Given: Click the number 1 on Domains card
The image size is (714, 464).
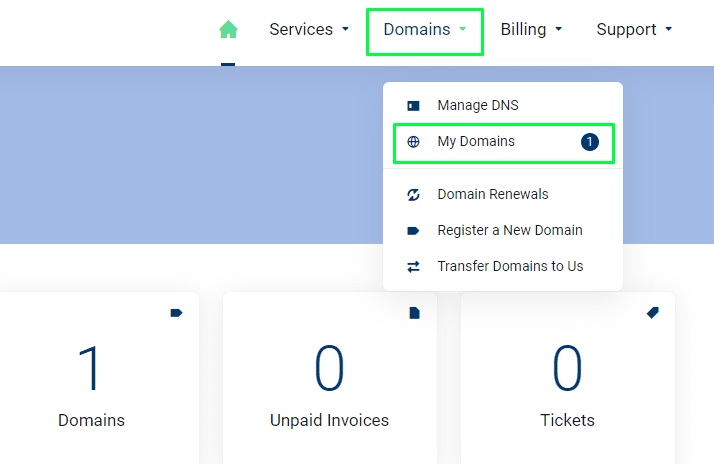Looking at the screenshot, I should (x=89, y=368).
